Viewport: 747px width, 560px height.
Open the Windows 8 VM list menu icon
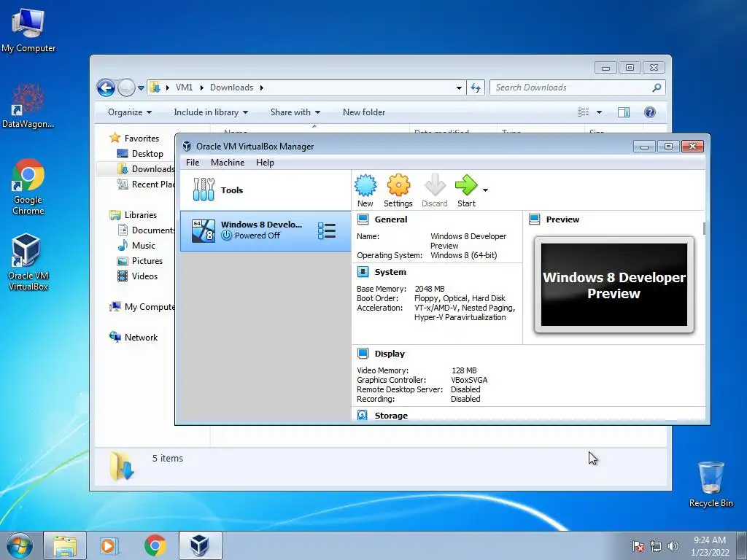tap(327, 231)
